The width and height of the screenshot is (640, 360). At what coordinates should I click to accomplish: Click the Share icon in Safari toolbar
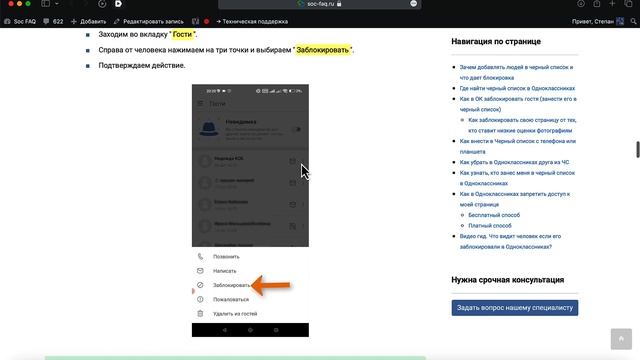[597, 4]
